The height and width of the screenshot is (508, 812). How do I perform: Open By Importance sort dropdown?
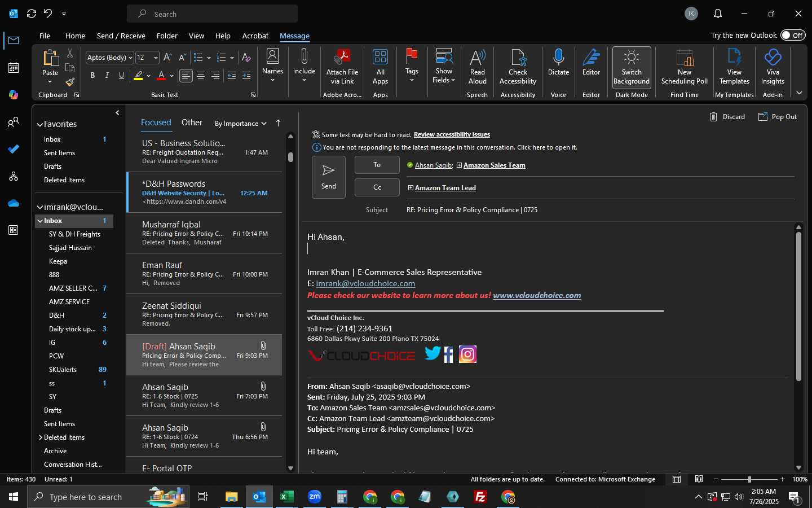pos(241,124)
